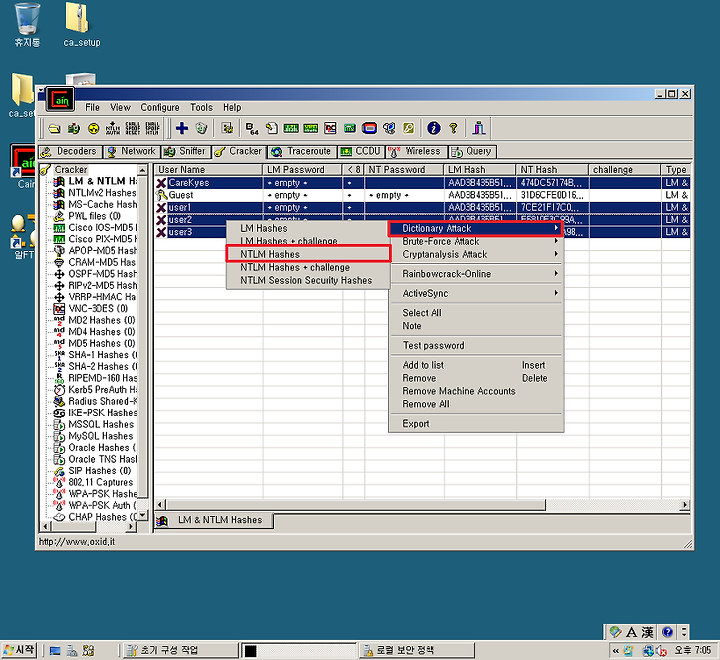Switch to the Wireless tab

click(416, 151)
